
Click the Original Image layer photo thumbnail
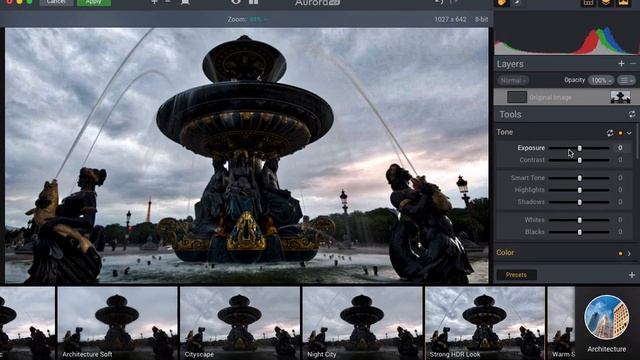(x=620, y=97)
